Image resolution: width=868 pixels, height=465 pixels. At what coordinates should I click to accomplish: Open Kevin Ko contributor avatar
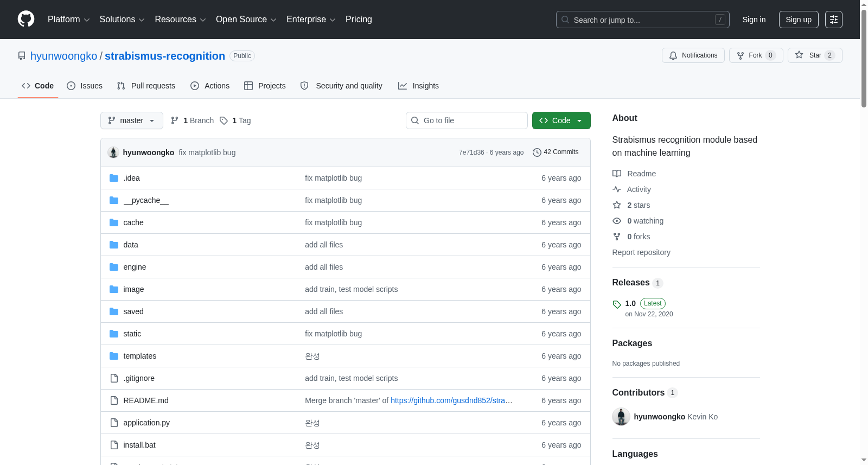point(621,417)
